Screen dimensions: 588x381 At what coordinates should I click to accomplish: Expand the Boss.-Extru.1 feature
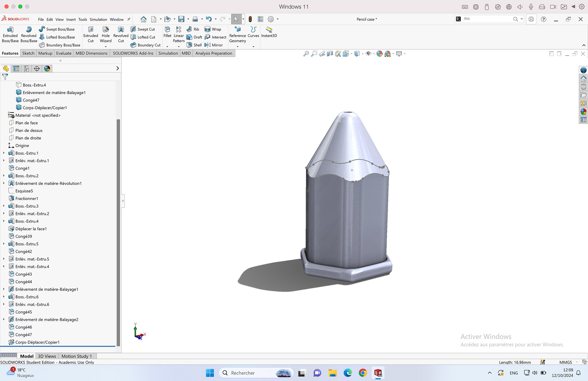click(x=4, y=153)
